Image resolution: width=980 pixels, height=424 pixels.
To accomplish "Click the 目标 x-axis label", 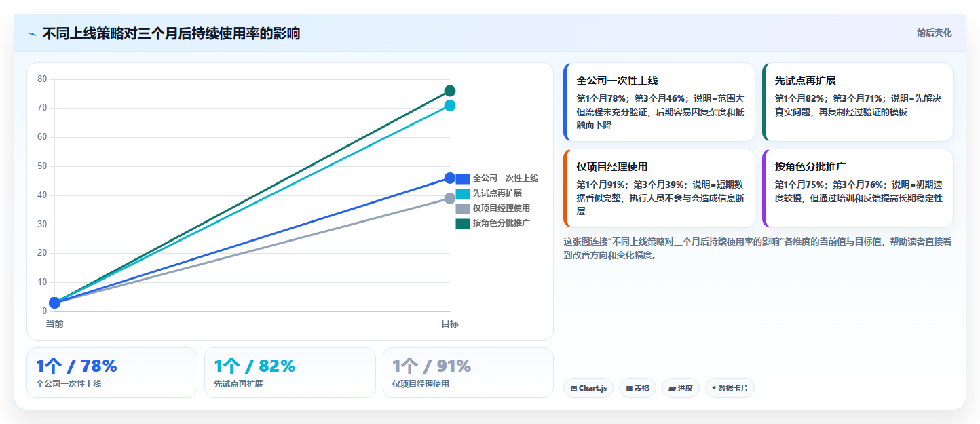I will point(450,324).
